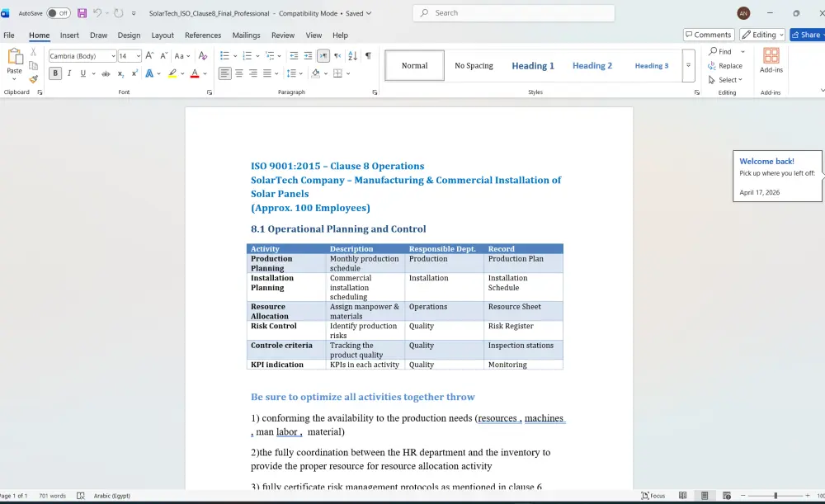The height and width of the screenshot is (504, 825).
Task: Apply superscript formatting
Action: pos(134,73)
